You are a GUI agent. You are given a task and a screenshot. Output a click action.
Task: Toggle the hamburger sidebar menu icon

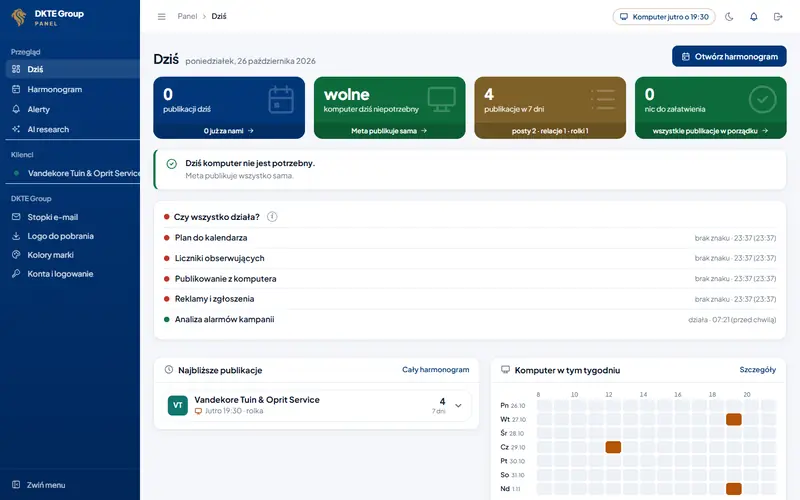161,16
